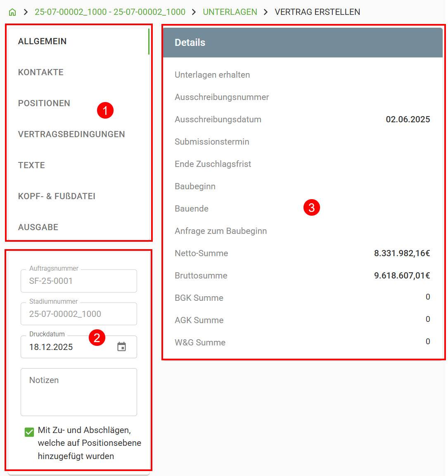
Task: Switch to the TEXTE tab
Action: (31, 165)
